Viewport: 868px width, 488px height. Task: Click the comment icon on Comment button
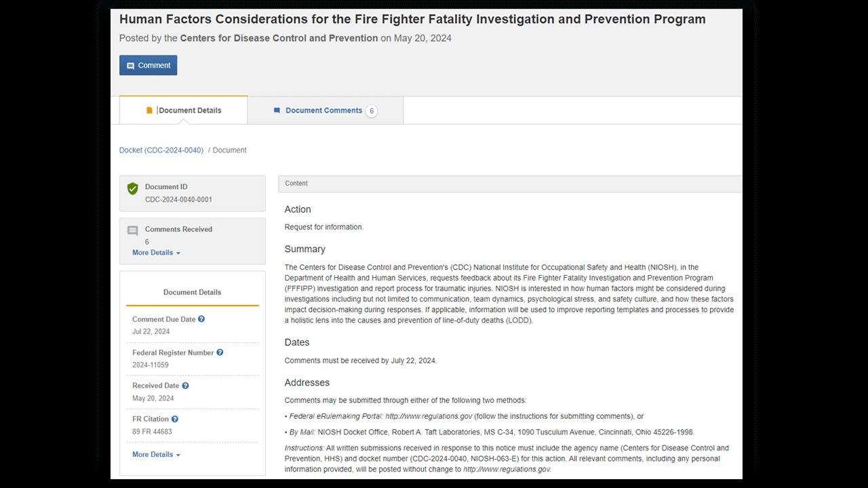point(131,66)
